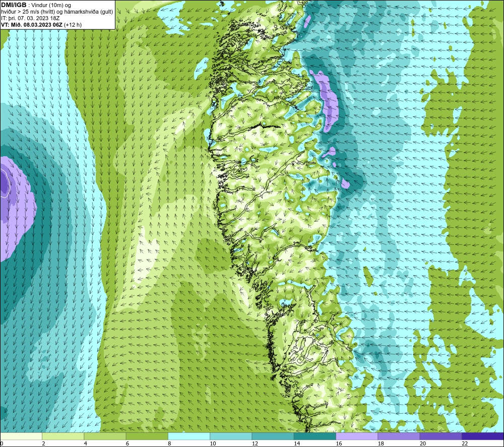Click the 10–12 m/s light teal legend swatch

(x=231, y=436)
